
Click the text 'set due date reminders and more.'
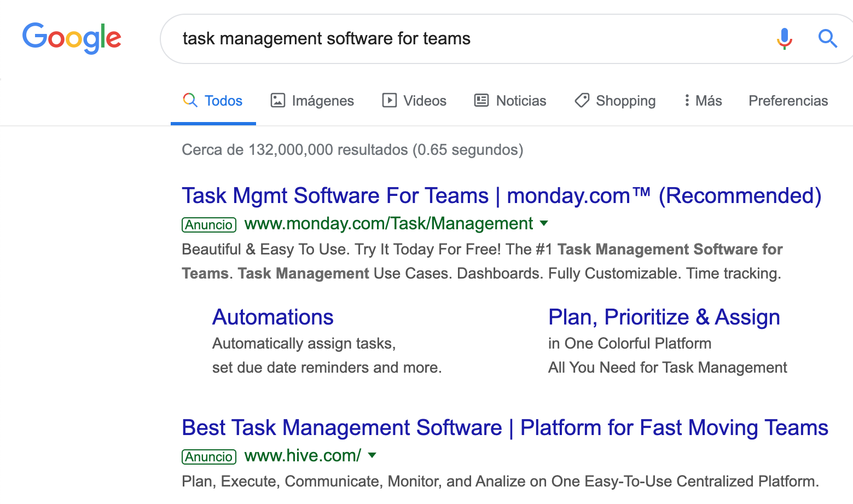pos(327,368)
